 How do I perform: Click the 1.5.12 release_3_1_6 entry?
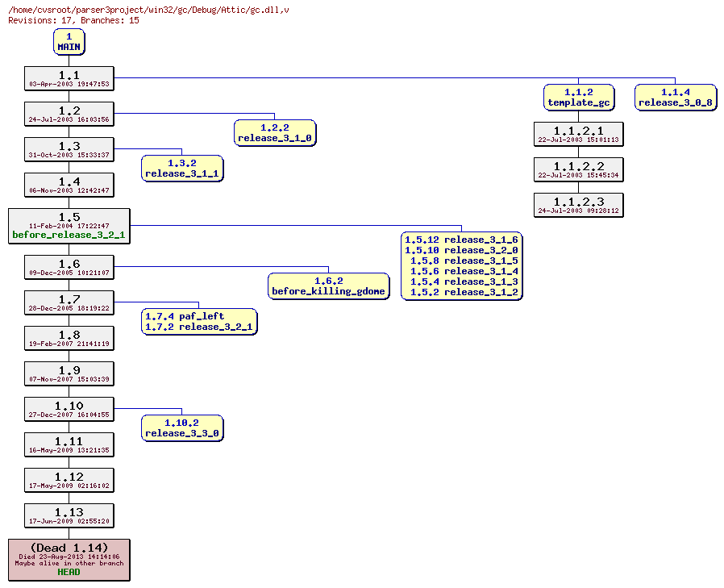461,240
